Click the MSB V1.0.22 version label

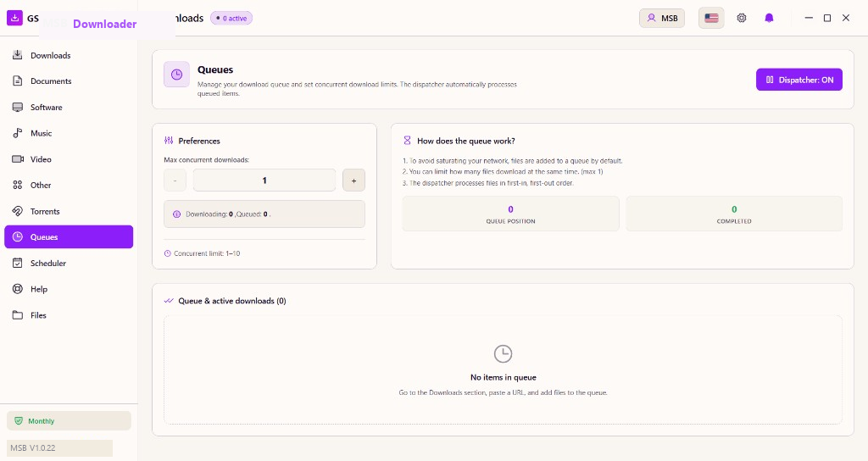(59, 448)
